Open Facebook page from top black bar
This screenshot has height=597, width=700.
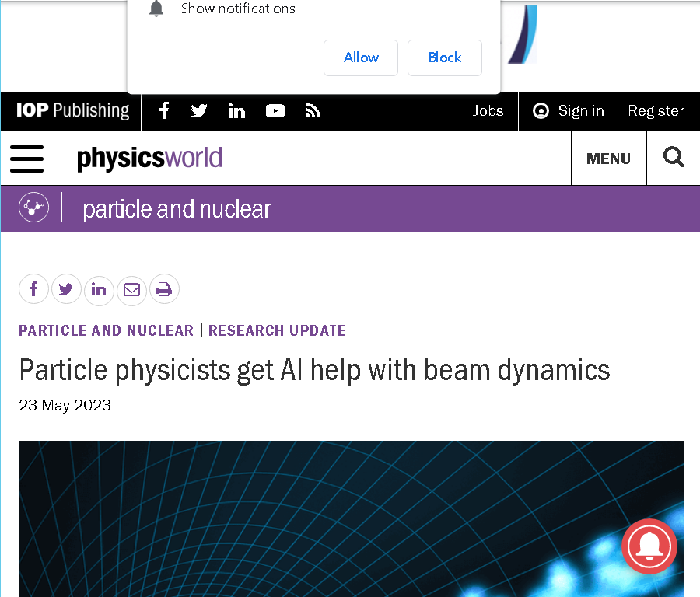click(x=164, y=110)
